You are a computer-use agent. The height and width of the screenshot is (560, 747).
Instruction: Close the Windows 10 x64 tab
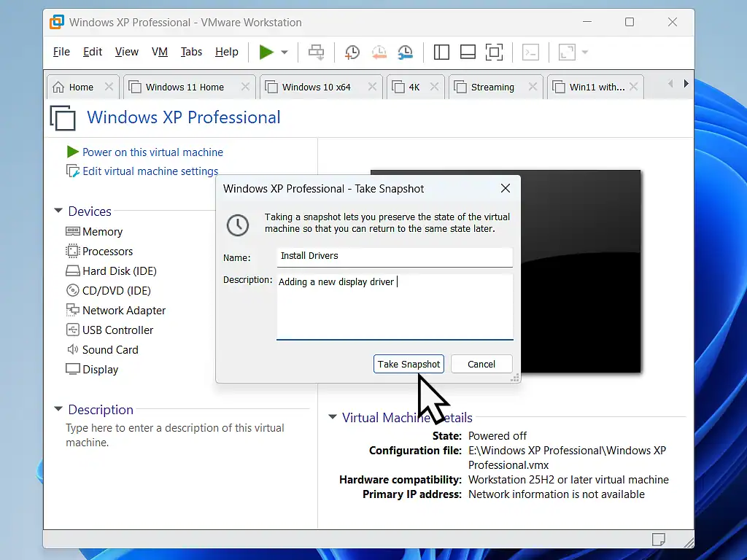click(x=372, y=87)
